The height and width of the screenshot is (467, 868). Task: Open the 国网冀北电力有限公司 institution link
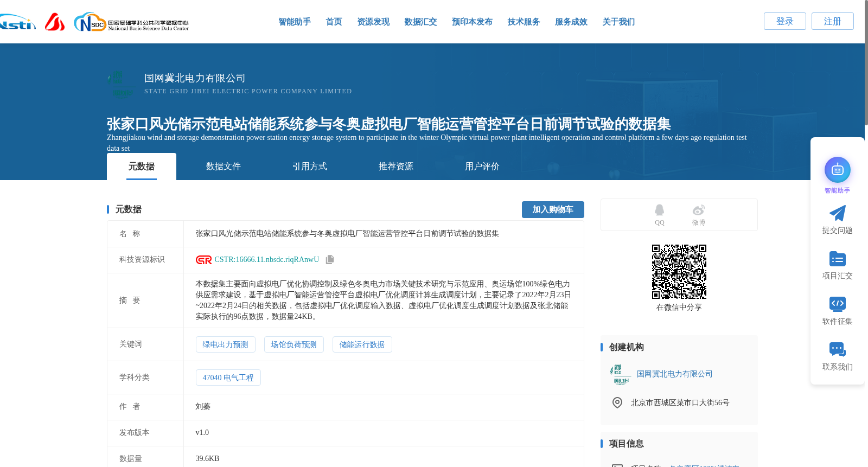point(674,374)
